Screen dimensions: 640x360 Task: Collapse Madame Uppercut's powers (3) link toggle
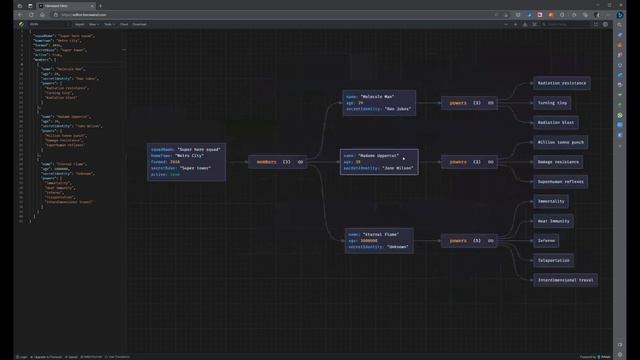491,162
